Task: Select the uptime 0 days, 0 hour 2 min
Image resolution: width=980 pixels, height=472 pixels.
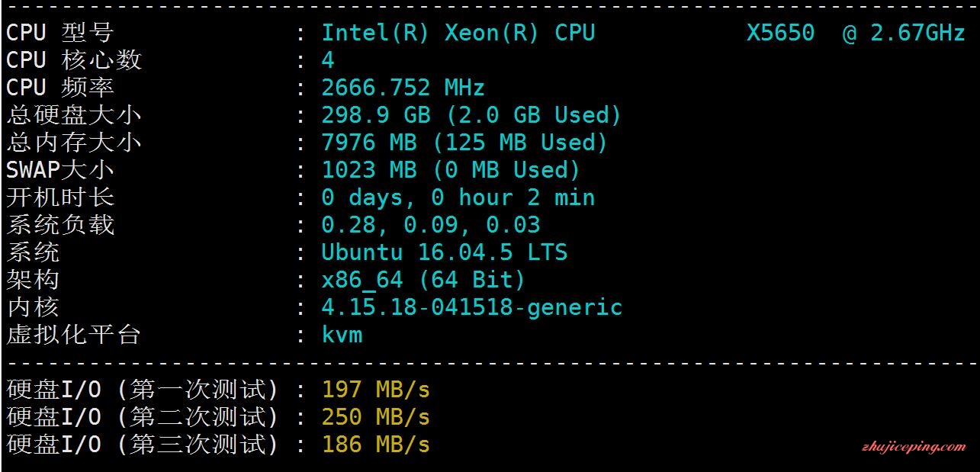Action: click(x=458, y=197)
